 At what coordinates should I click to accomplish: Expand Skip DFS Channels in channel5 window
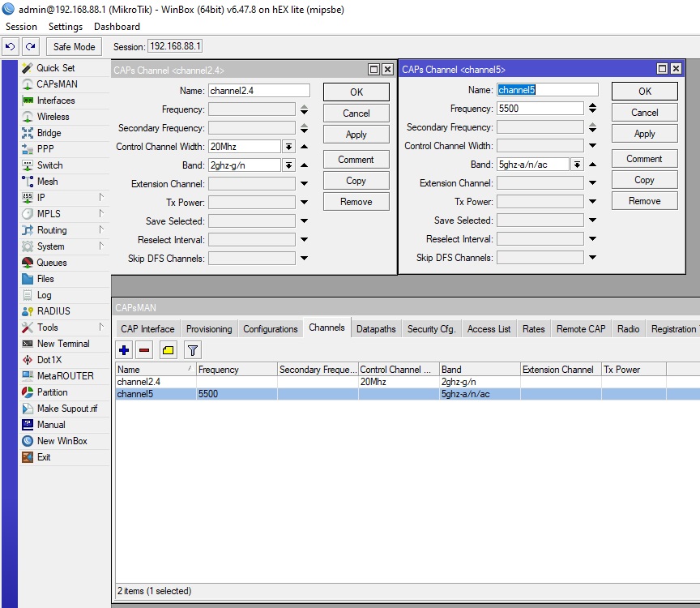tap(592, 257)
